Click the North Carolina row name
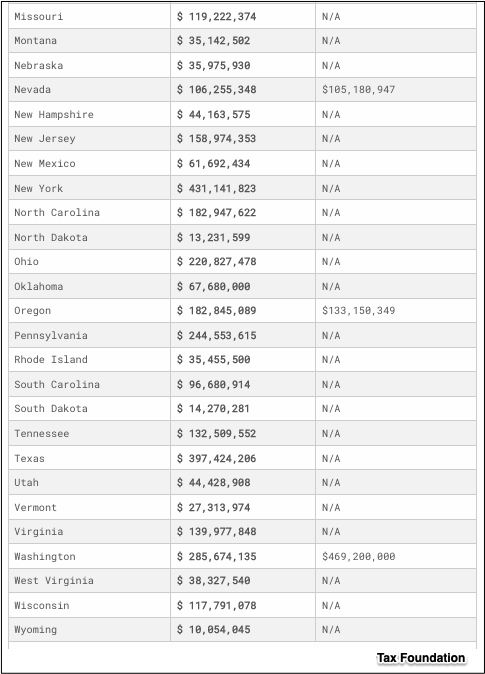The width and height of the screenshot is (485, 674). click(x=57, y=213)
